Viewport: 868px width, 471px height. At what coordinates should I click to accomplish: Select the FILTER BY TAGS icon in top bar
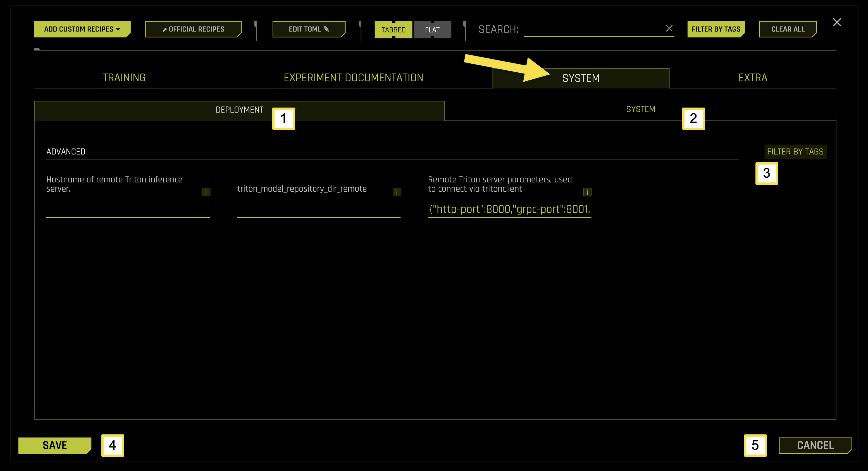(x=716, y=29)
